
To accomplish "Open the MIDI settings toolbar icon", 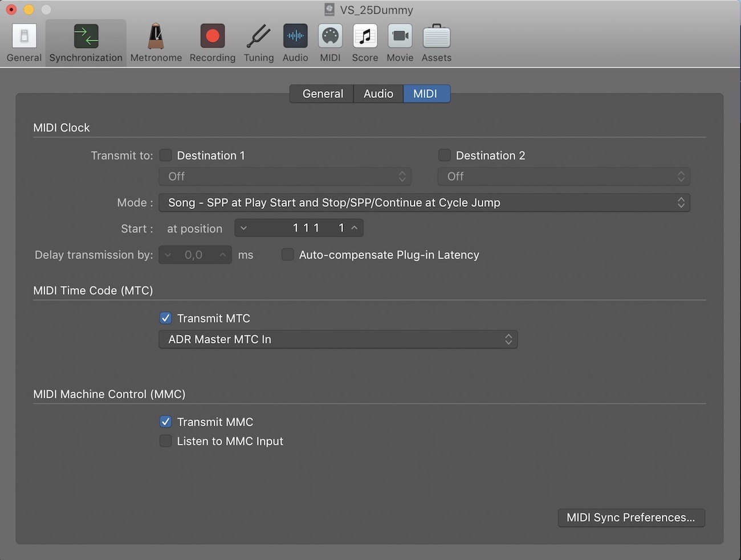I will pyautogui.click(x=330, y=36).
